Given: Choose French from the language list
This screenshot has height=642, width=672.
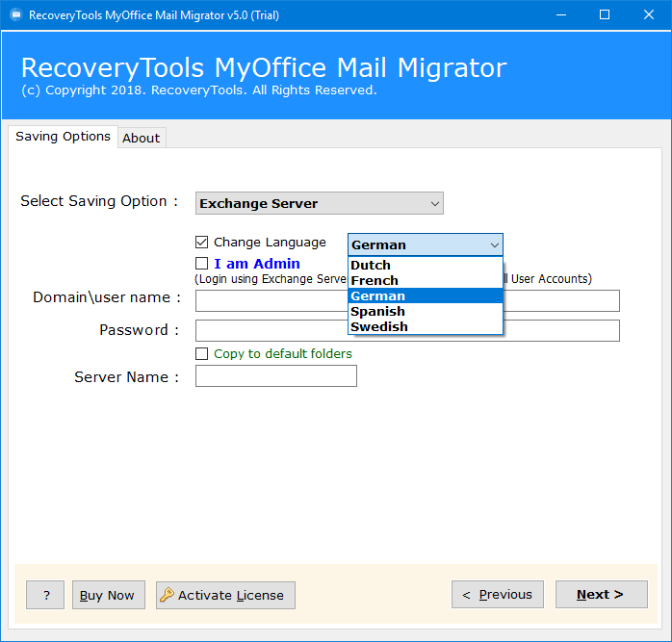Looking at the screenshot, I should (426, 280).
